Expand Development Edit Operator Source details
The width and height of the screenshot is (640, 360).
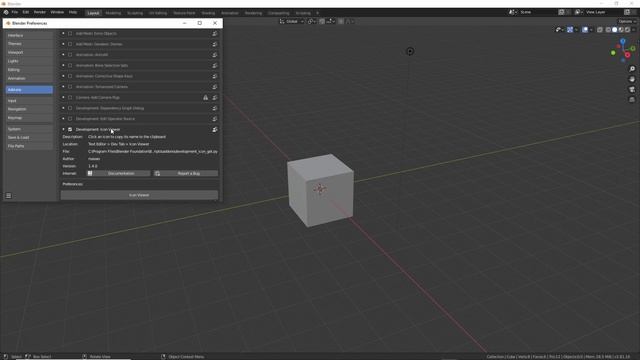tap(63, 119)
